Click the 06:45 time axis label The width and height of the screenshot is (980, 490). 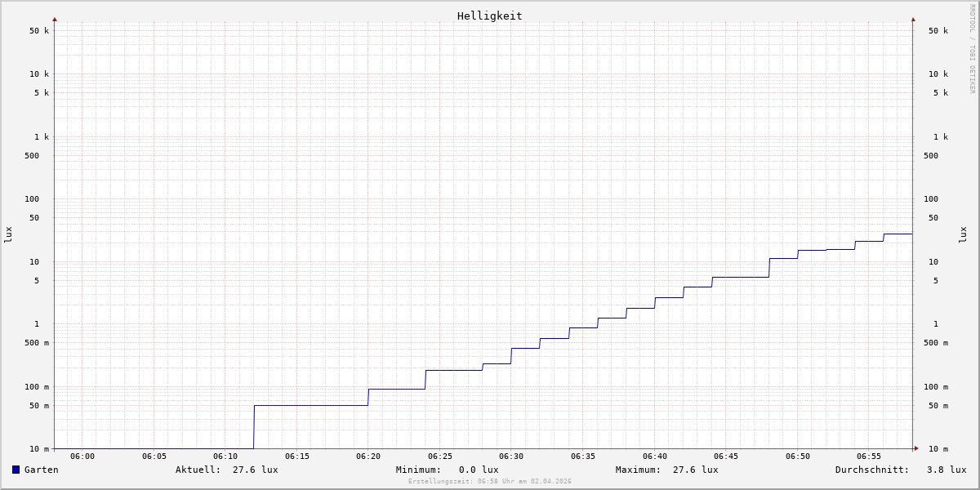click(x=726, y=457)
